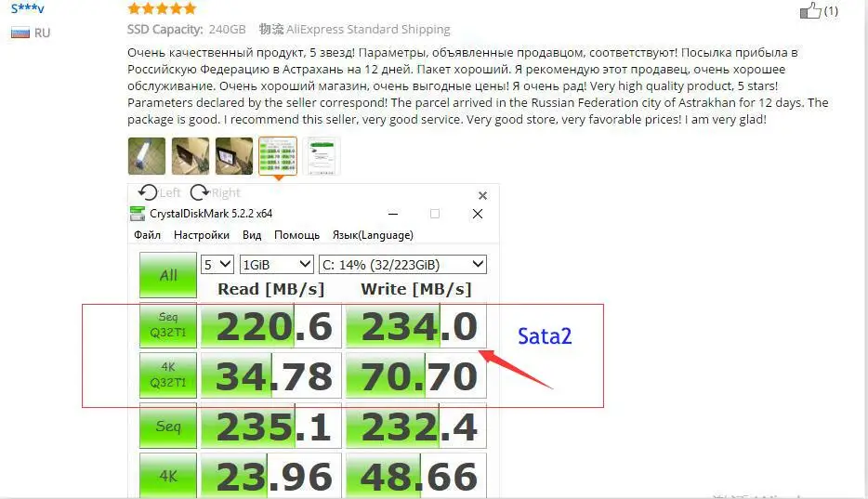Run the 4K Q32T1 test

[x=168, y=375]
